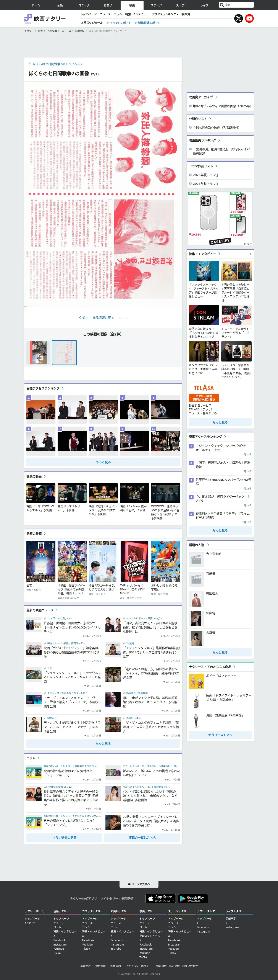The width and height of the screenshot is (278, 980).
Task: Open the large pink flyer image
Action: coord(103,195)
